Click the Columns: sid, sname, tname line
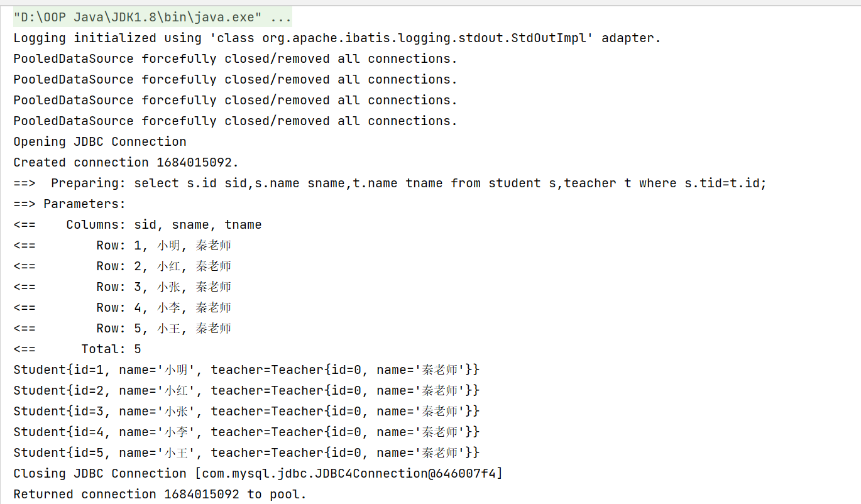Image resolution: width=861 pixels, height=504 pixels. click(x=138, y=225)
